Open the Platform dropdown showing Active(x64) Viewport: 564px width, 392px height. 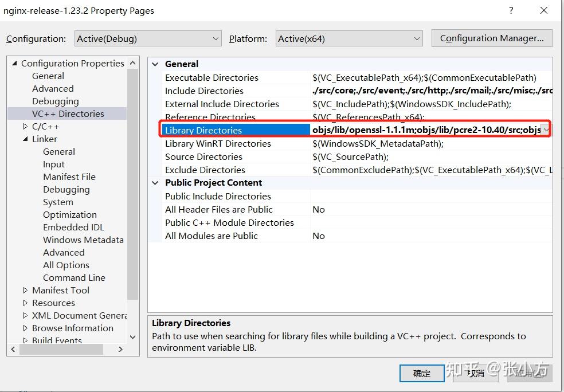[416, 38]
